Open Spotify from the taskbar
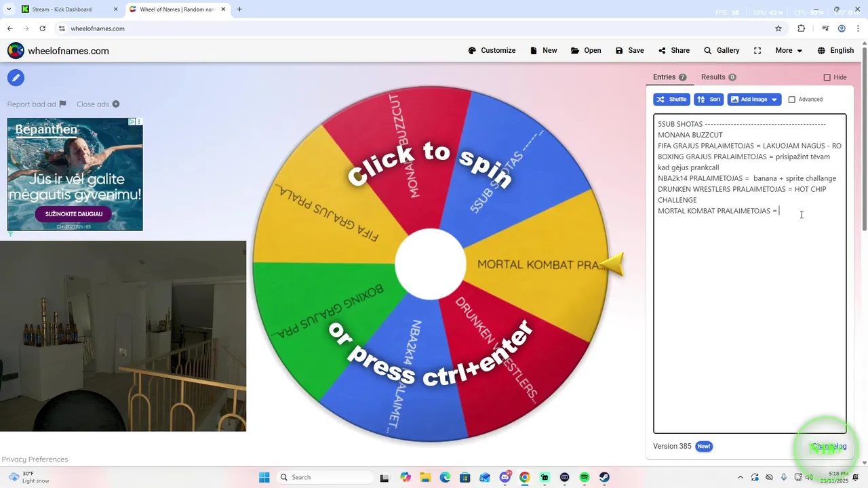 click(x=585, y=477)
